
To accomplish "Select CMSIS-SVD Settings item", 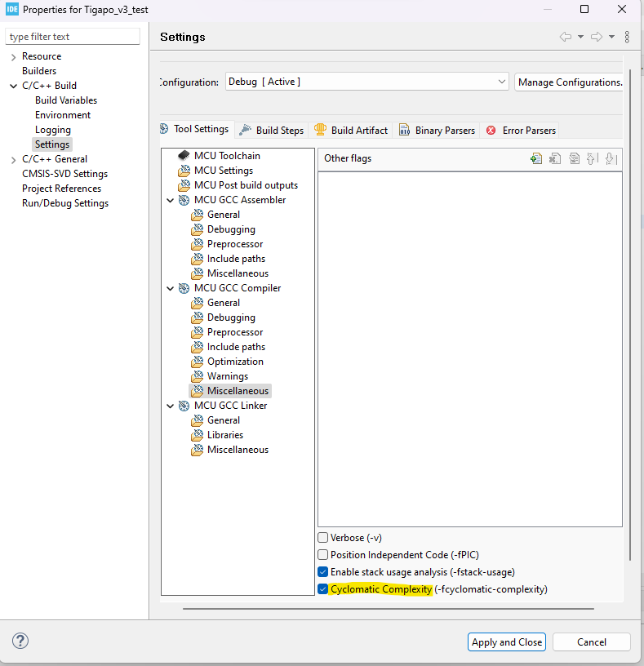I will point(64,174).
